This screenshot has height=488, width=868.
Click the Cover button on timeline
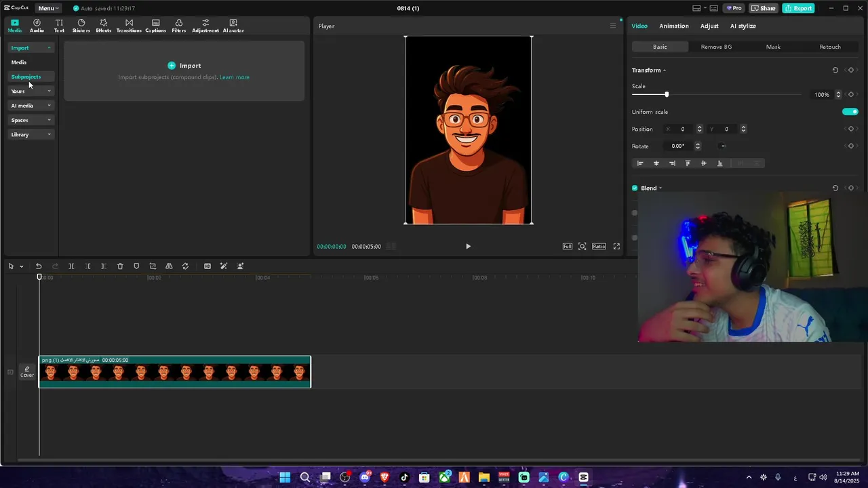coord(27,371)
